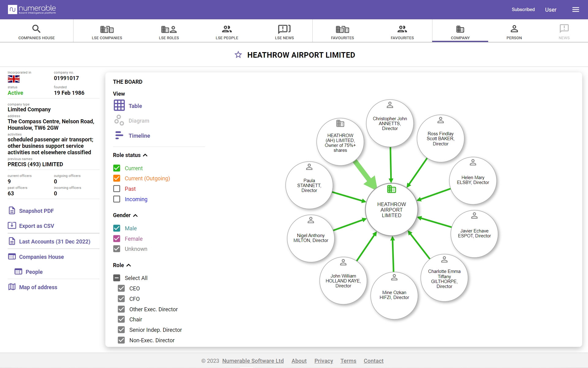Viewport: 588px width, 368px height.
Task: Click the Charlotte Emma Tiffany Gilthorpe node
Action: pyautogui.click(x=444, y=278)
